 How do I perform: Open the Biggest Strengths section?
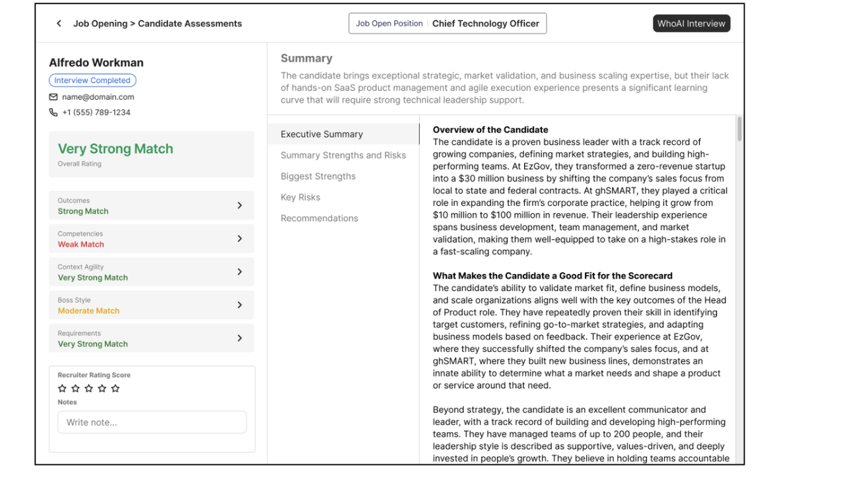318,176
